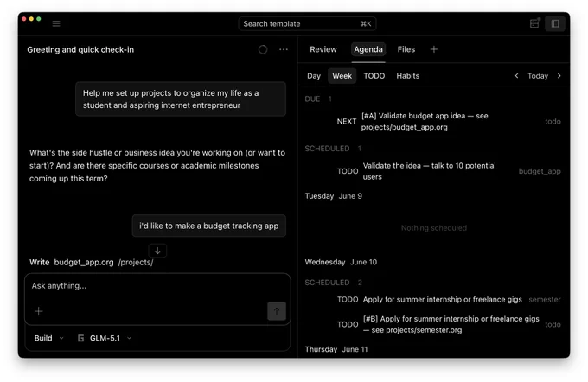
Task: Click the SCHEDULED 2 header under Wednesday June 10
Action: tap(334, 283)
